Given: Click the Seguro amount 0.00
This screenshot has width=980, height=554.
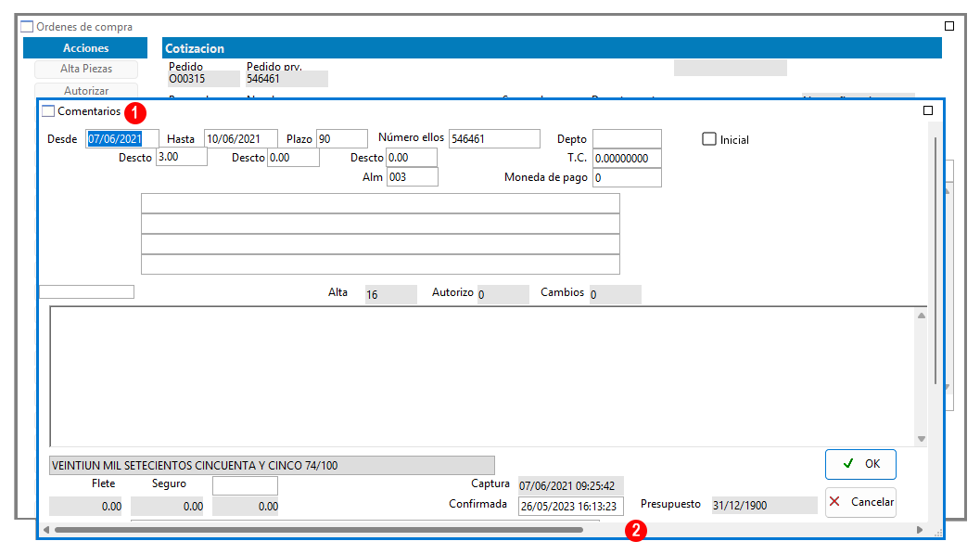Looking at the screenshot, I should [168, 507].
